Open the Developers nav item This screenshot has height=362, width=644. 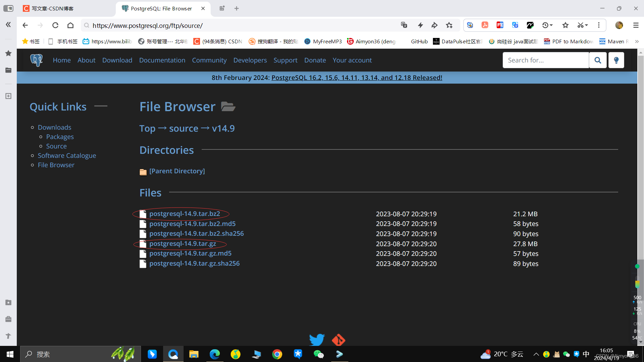[x=250, y=60]
